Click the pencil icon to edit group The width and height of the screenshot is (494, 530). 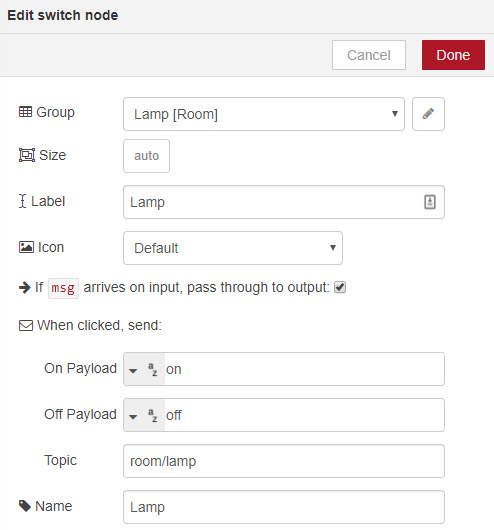tap(428, 114)
